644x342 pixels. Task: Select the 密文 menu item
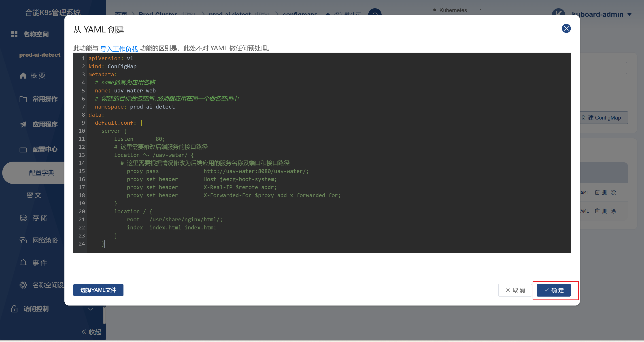tap(34, 195)
